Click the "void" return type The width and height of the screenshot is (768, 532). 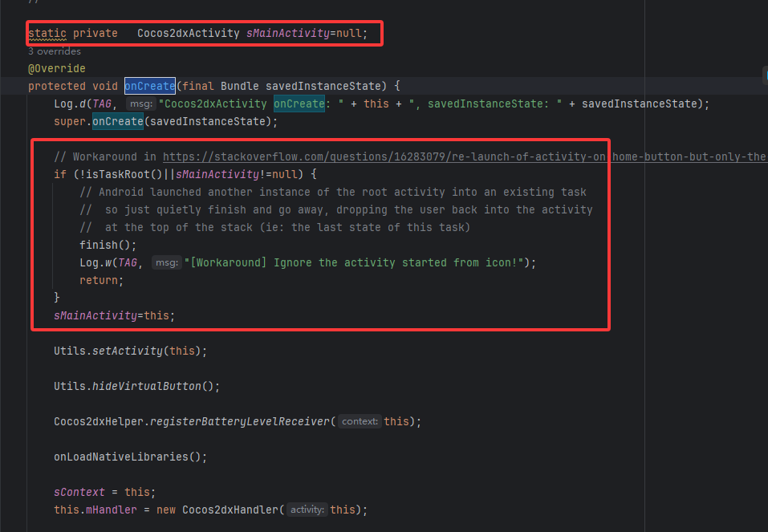(x=105, y=86)
